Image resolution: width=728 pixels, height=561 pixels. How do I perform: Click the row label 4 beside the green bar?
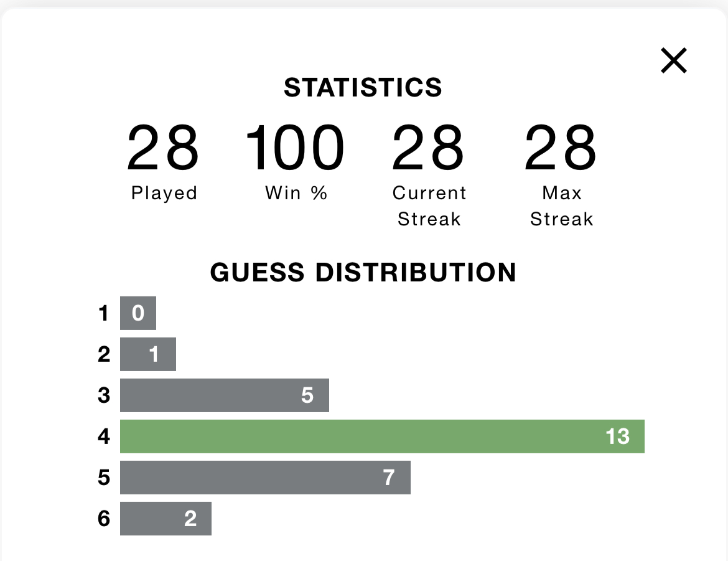click(x=104, y=436)
